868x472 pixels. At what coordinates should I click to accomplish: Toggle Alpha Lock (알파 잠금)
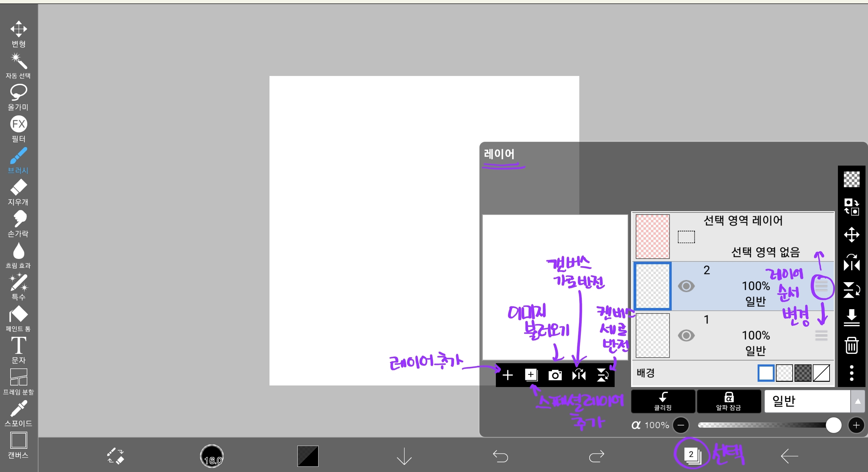click(x=728, y=401)
